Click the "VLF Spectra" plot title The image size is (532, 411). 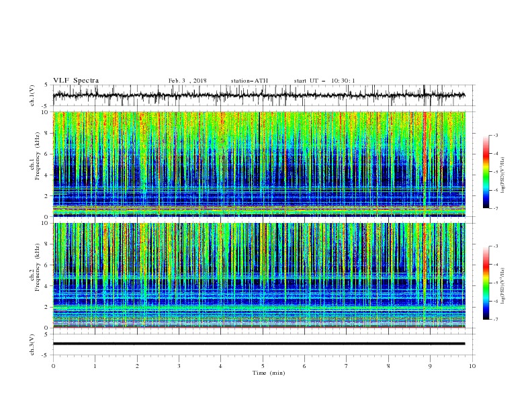click(76, 81)
